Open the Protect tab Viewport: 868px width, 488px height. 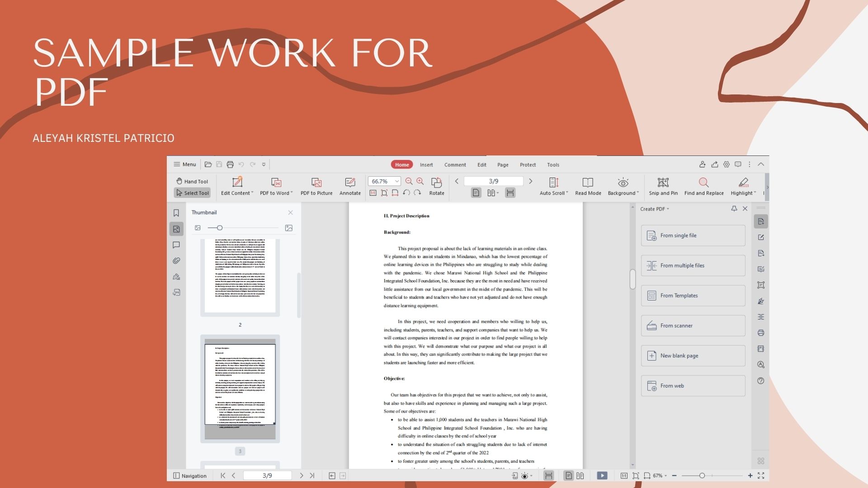point(528,164)
